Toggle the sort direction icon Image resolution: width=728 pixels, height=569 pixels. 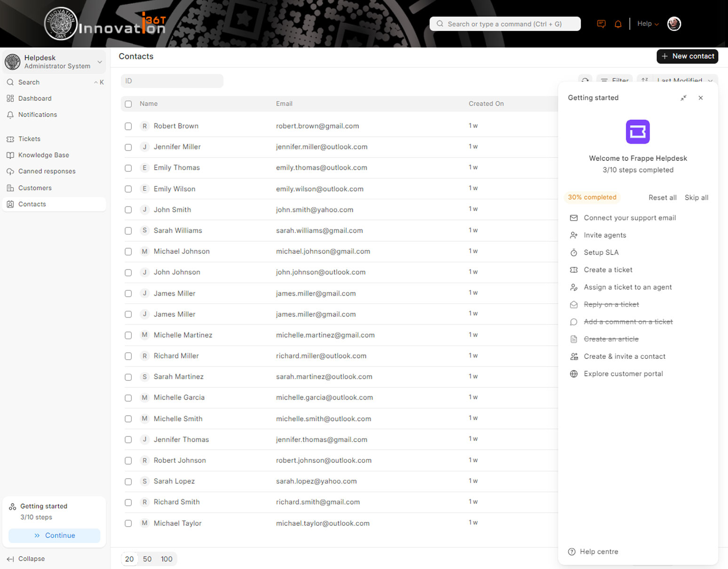[645, 80]
